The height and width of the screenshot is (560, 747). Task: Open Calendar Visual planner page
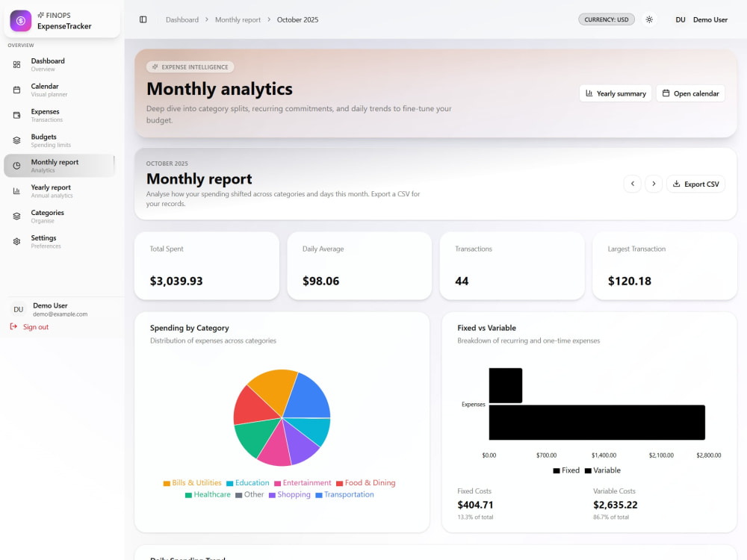[x=60, y=90]
